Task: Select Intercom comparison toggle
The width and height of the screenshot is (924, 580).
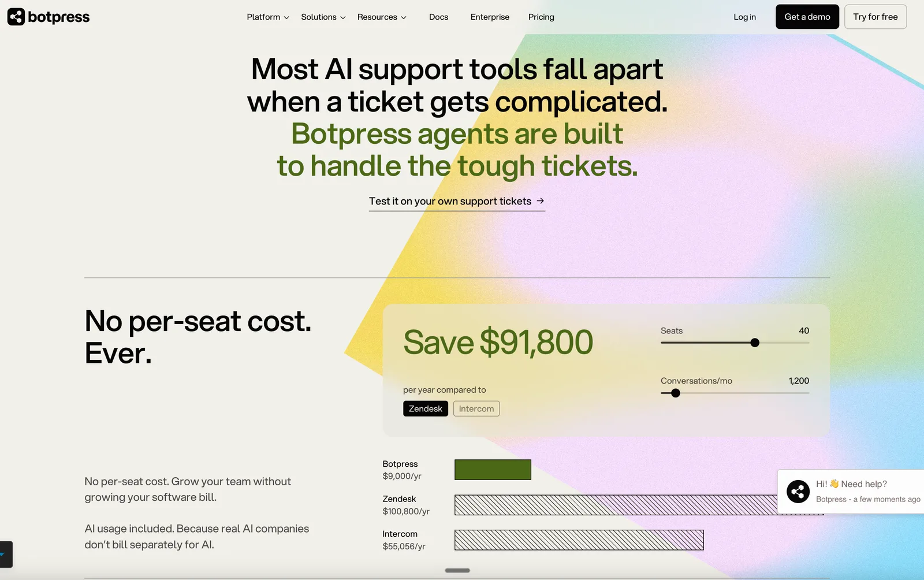Action: [476, 408]
